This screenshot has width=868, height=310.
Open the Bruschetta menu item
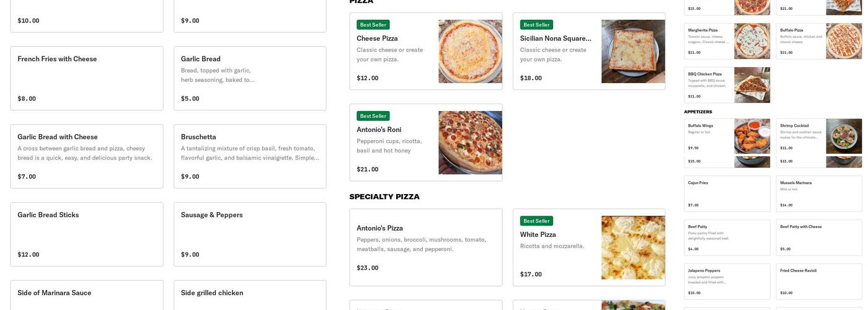[250, 156]
